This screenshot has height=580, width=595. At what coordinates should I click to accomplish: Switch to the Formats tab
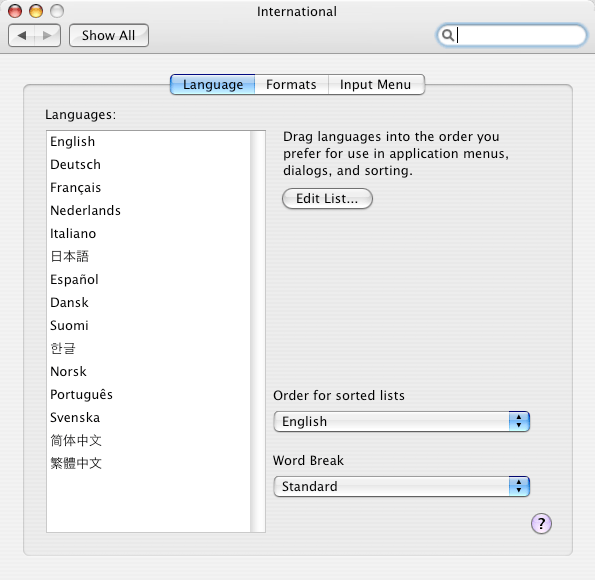pyautogui.click(x=291, y=84)
